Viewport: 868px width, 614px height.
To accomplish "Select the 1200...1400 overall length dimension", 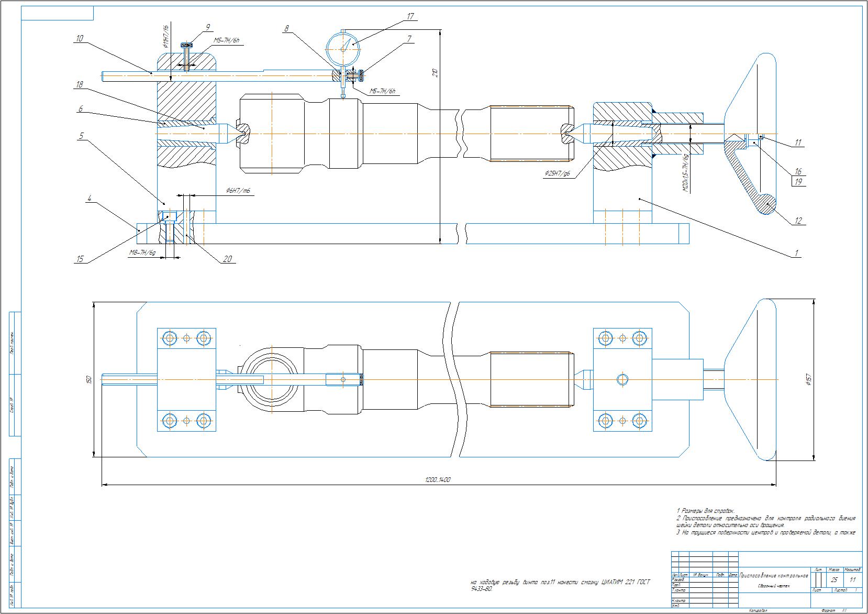I will 439,479.
